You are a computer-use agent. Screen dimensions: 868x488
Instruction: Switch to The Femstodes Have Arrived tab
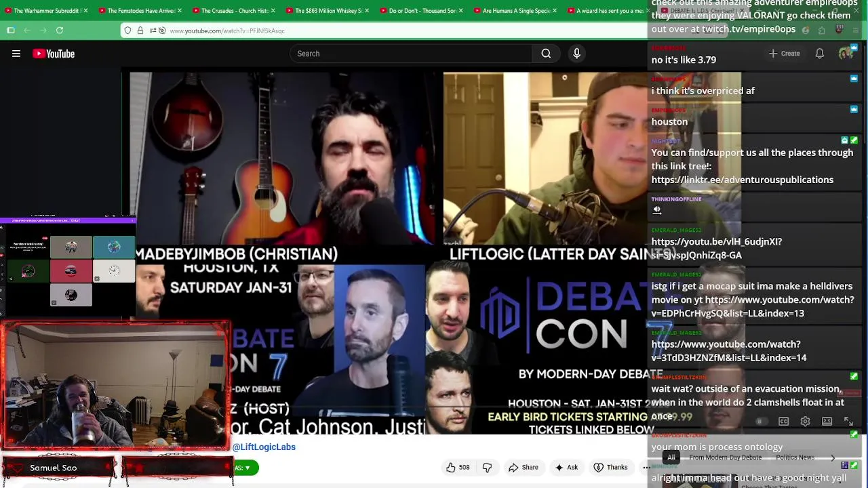pyautogui.click(x=140, y=11)
